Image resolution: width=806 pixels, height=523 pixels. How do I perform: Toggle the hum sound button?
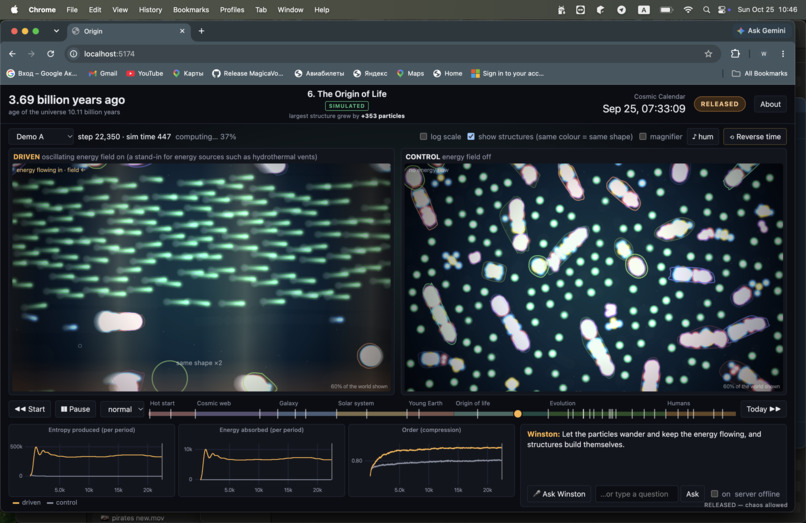coord(703,137)
